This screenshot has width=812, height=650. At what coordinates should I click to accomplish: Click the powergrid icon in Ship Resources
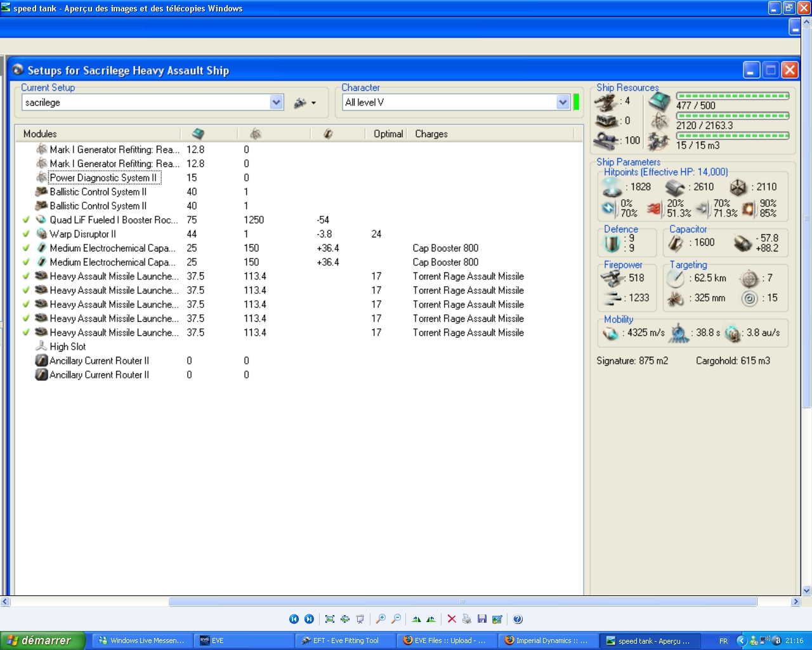(x=660, y=121)
